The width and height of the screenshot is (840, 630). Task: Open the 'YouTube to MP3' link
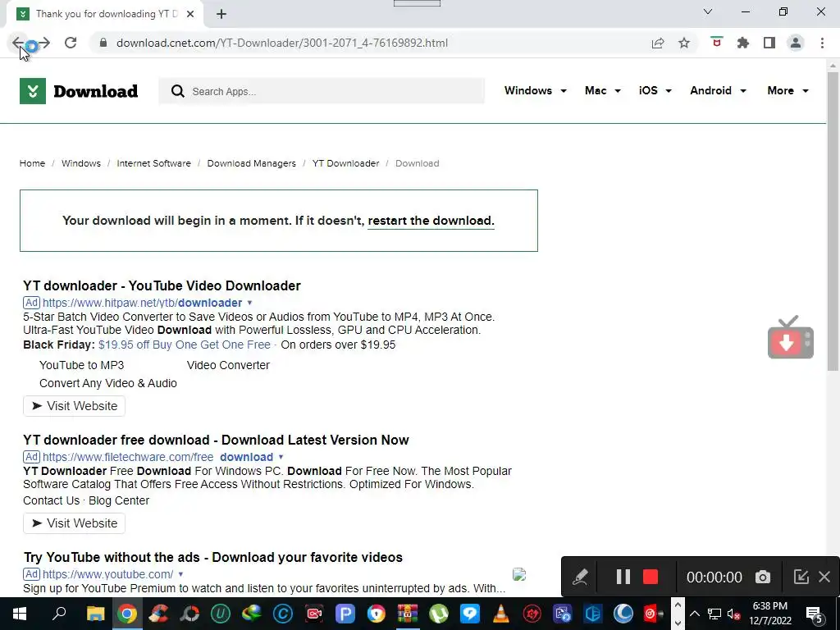(81, 365)
